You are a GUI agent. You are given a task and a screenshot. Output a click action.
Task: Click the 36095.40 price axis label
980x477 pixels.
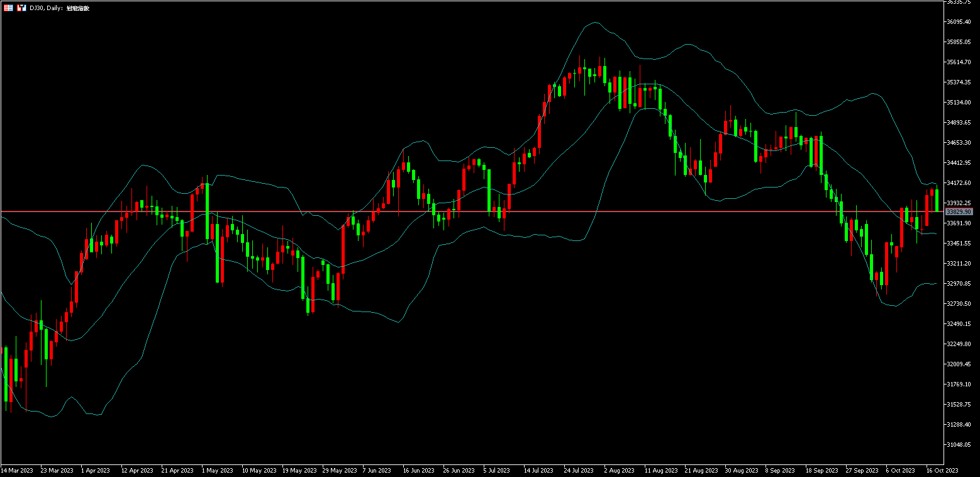point(959,22)
